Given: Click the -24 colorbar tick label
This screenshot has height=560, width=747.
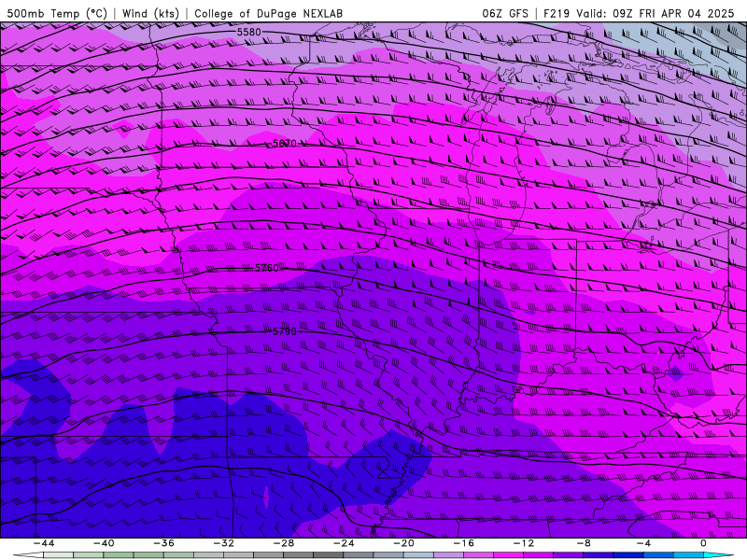Looking at the screenshot, I should (344, 543).
